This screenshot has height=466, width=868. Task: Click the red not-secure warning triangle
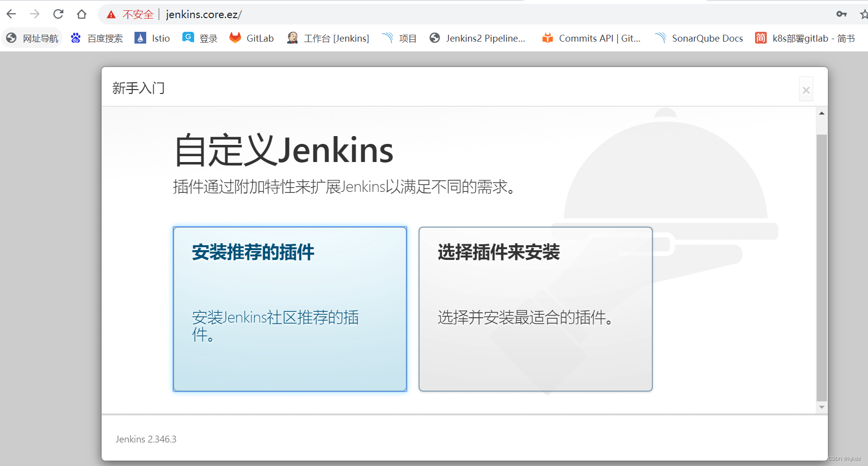111,15
